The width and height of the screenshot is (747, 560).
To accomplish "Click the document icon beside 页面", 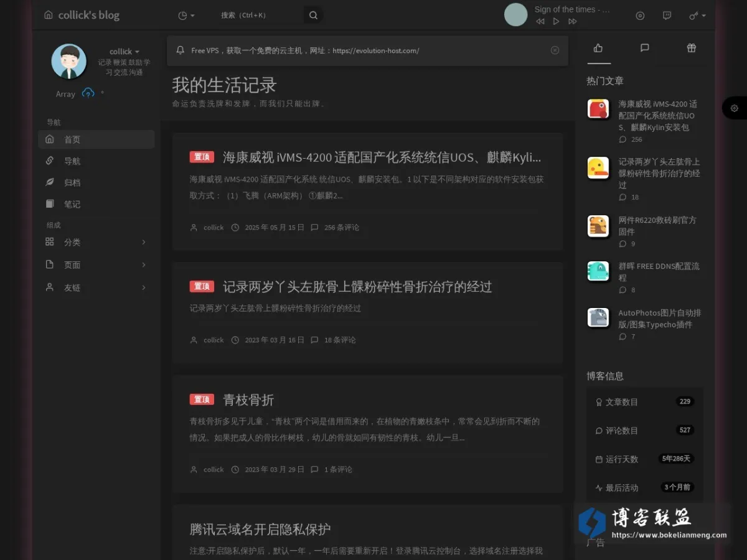I will pyautogui.click(x=50, y=264).
